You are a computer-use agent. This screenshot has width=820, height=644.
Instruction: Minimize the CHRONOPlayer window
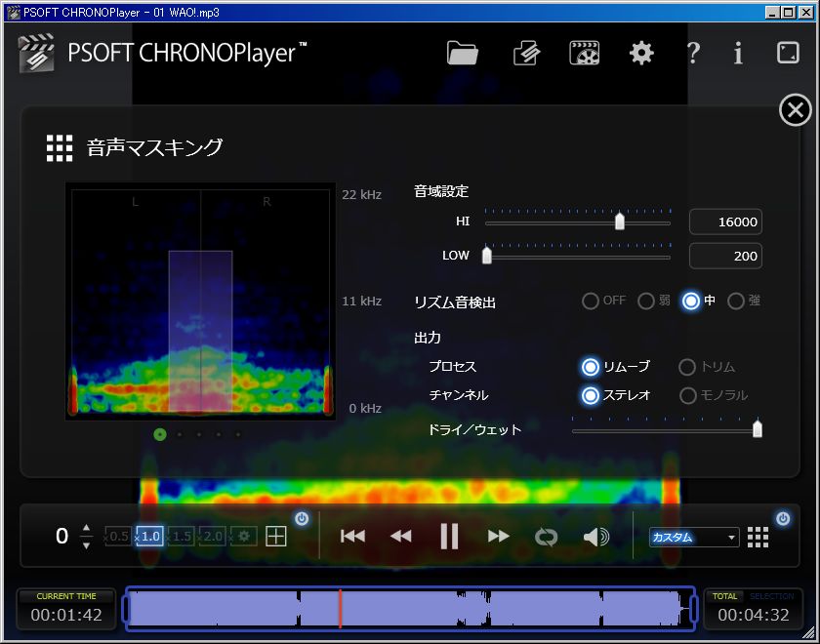[x=771, y=12]
